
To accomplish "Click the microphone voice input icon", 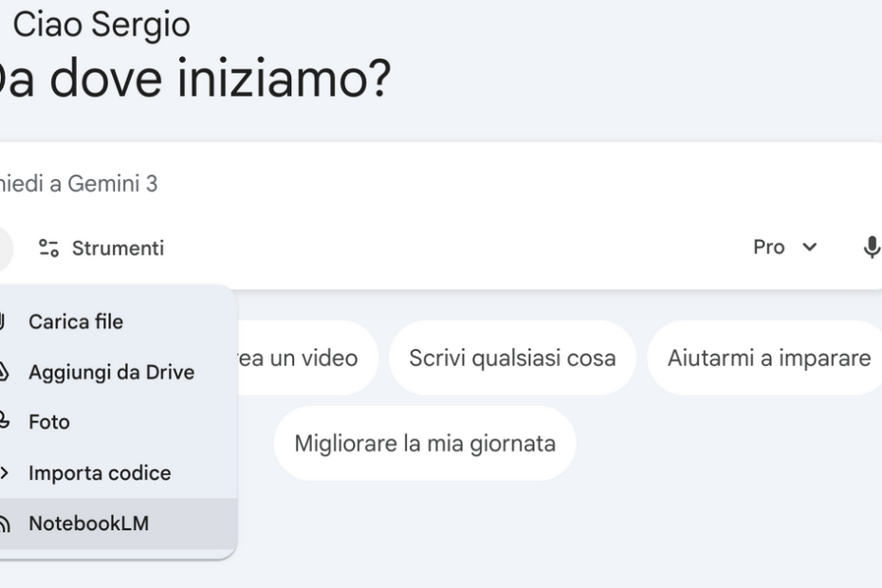I will point(871,248).
